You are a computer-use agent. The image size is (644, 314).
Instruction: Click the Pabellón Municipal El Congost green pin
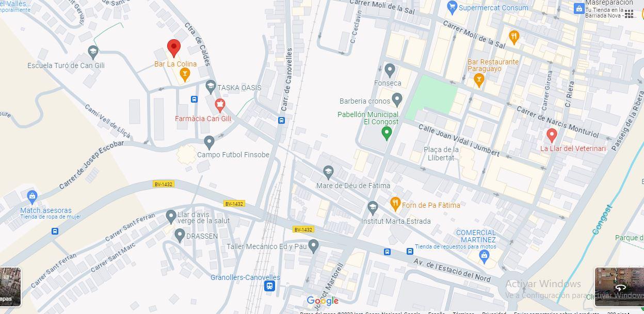tap(386, 134)
